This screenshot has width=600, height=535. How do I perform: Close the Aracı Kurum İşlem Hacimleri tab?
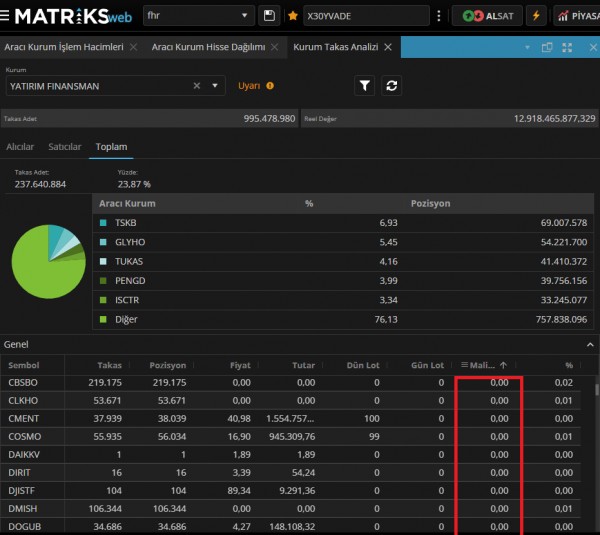click(x=133, y=47)
